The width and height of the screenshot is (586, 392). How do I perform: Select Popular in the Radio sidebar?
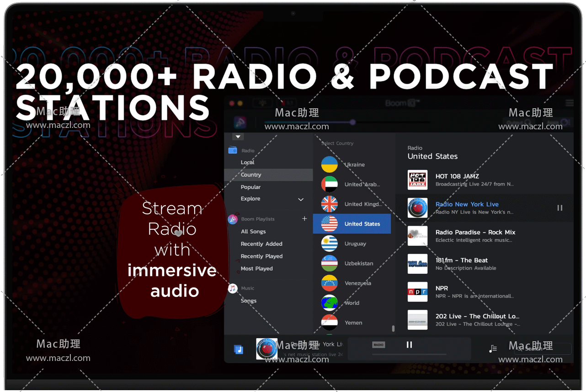point(250,187)
